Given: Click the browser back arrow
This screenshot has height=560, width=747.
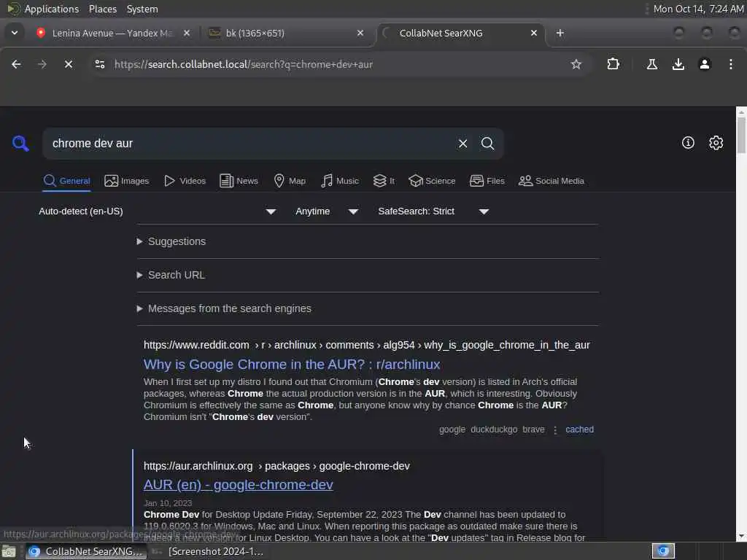Looking at the screenshot, I should click(16, 64).
